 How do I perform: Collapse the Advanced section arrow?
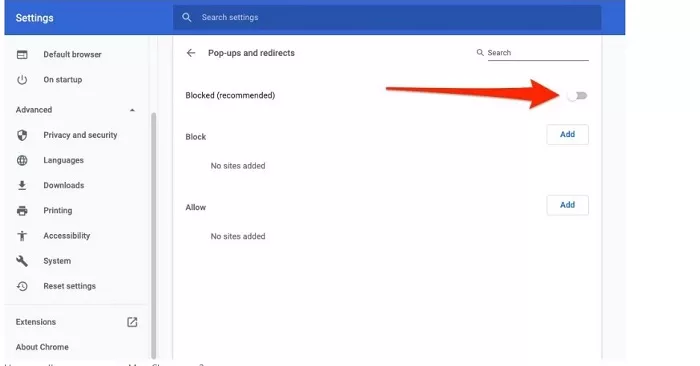click(132, 110)
